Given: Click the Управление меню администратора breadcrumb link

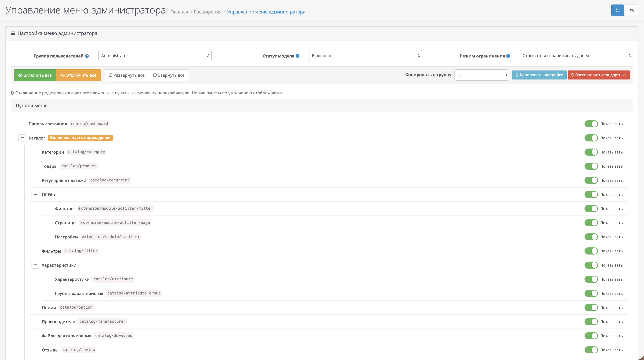Looking at the screenshot, I should coord(266,12).
